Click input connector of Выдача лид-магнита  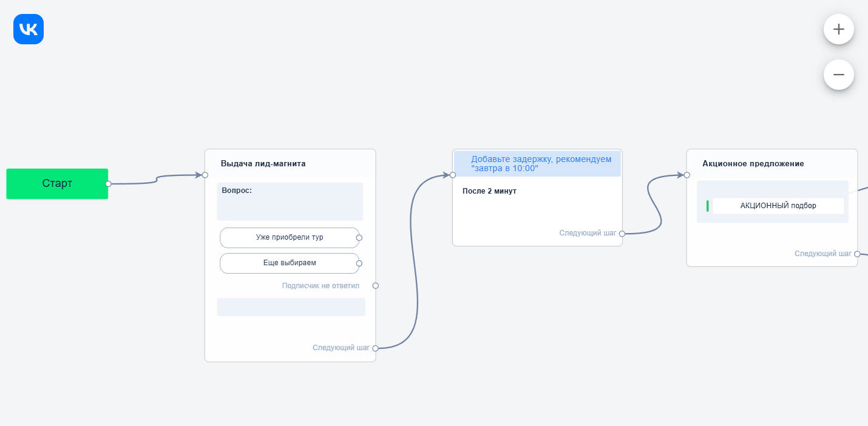tap(205, 175)
